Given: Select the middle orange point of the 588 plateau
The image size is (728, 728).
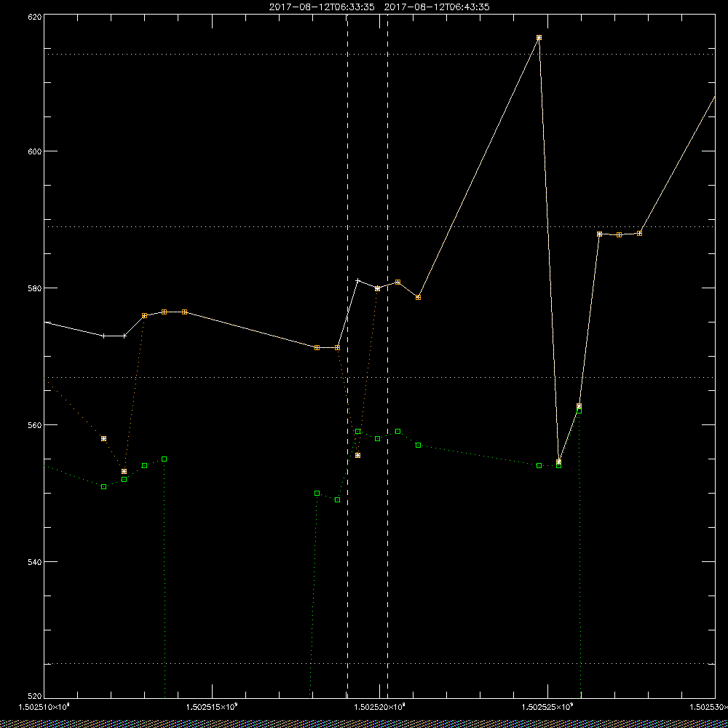Looking at the screenshot, I should pos(620,235).
